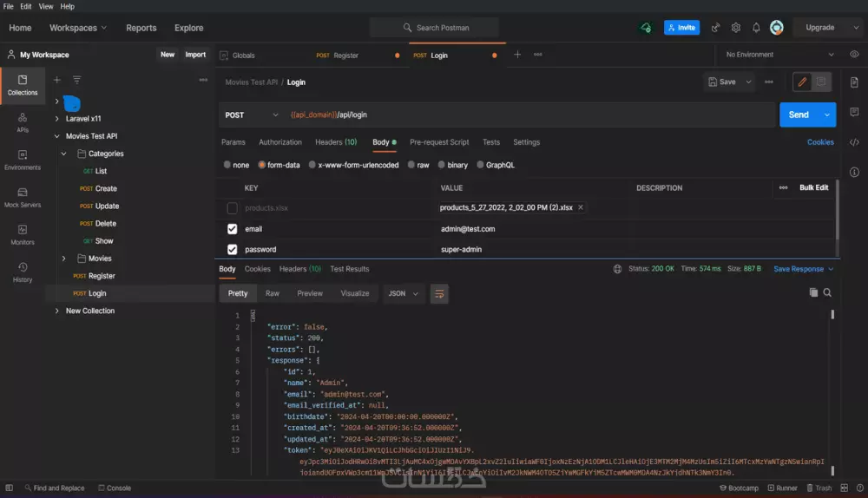Click the environment quick look eye icon
The image size is (868, 498).
click(x=854, y=55)
